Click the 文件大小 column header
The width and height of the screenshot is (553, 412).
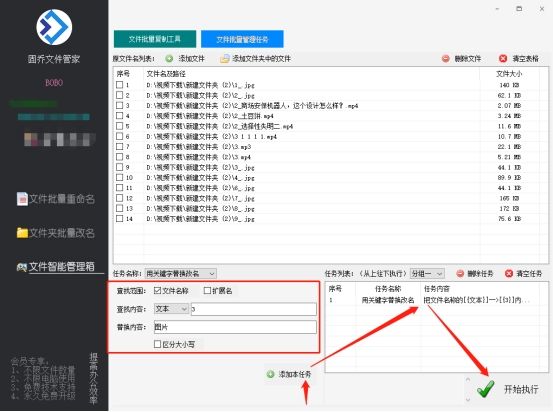coord(509,74)
